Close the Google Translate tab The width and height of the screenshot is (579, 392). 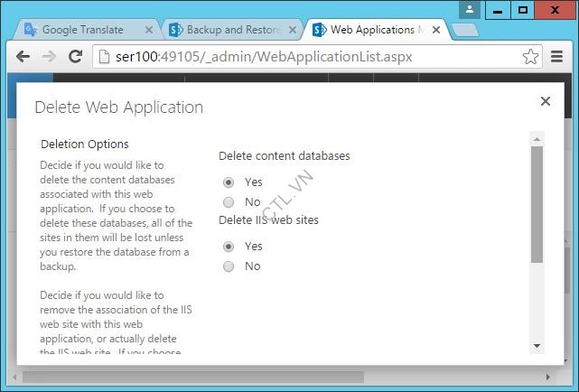click(x=147, y=30)
